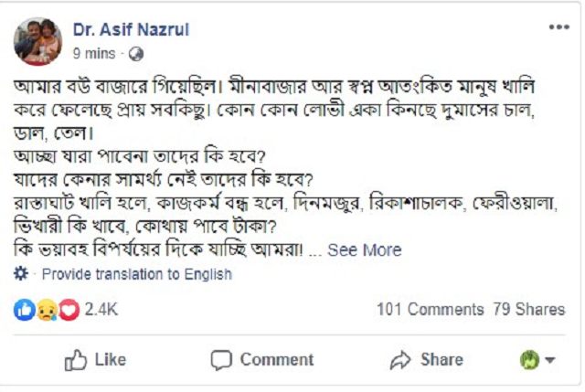View the 79 Shares list

[528, 310]
